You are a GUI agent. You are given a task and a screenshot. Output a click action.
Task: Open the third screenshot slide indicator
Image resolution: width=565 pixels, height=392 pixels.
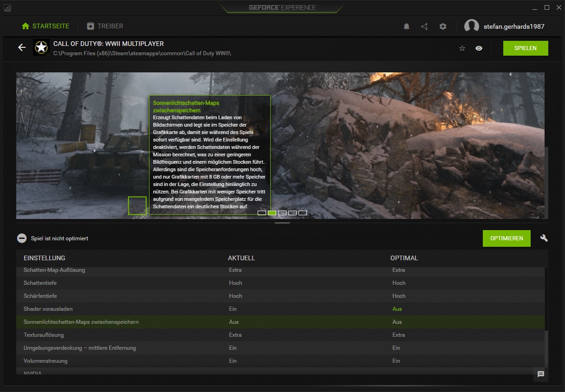[282, 213]
